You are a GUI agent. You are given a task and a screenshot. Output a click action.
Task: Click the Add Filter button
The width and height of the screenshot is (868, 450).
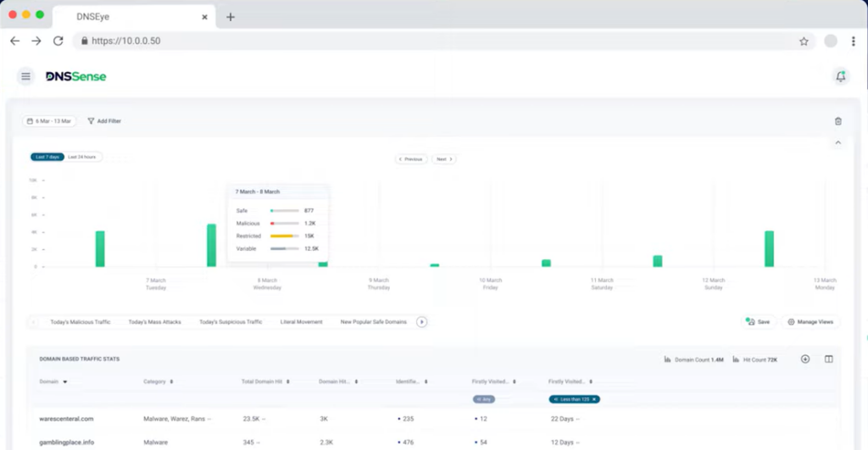click(104, 121)
